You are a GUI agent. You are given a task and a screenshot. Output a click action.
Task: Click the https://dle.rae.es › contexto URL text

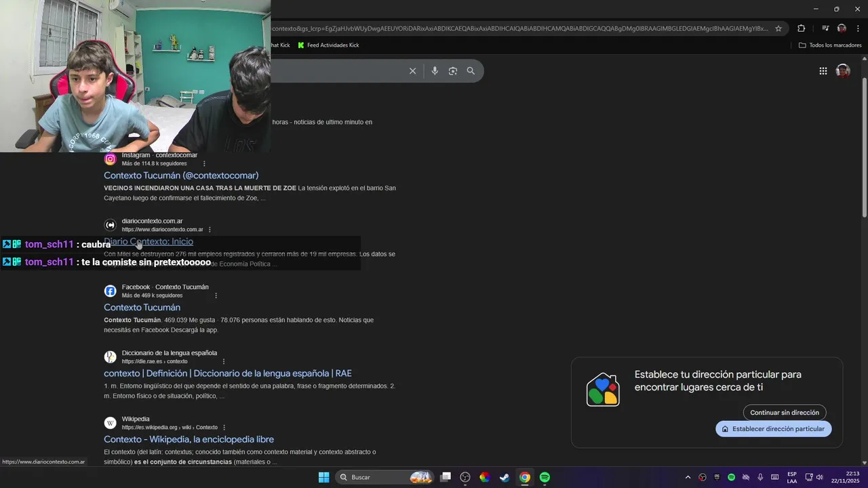[155, 361]
